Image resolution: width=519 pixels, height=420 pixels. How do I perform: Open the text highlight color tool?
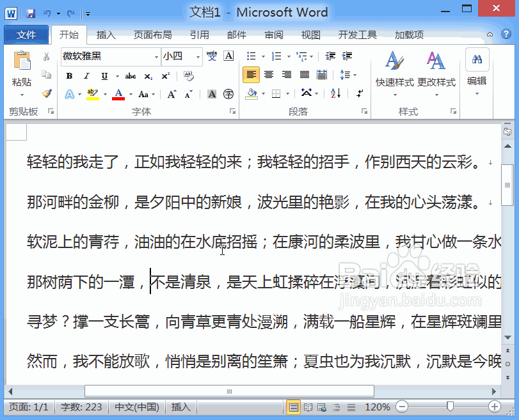(92, 93)
